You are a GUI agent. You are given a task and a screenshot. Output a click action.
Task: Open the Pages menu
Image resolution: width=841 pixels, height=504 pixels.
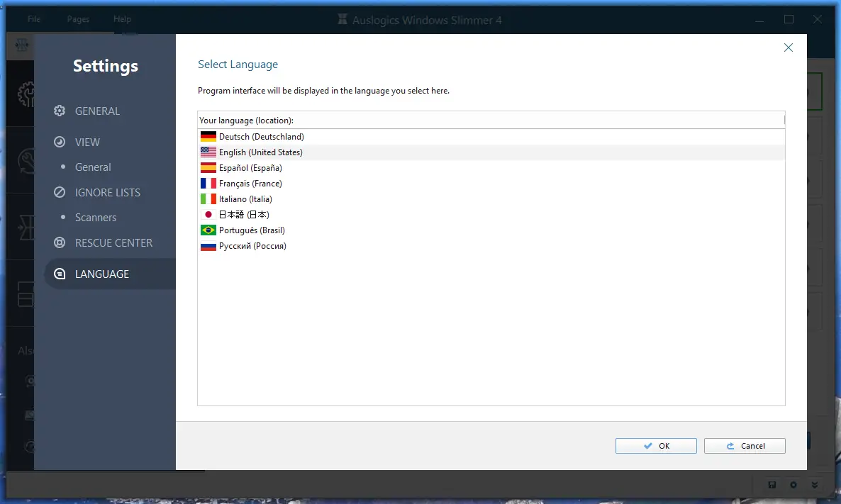click(78, 19)
